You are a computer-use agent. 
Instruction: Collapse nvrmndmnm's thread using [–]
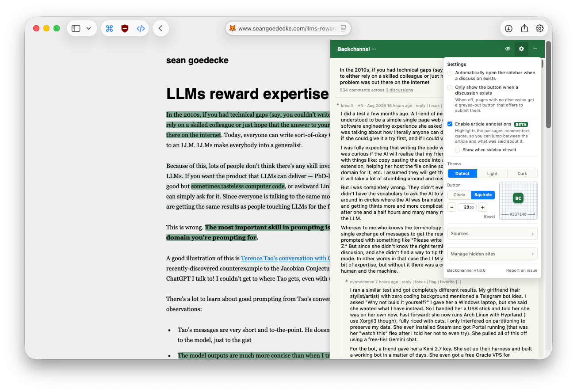pyautogui.click(x=459, y=282)
